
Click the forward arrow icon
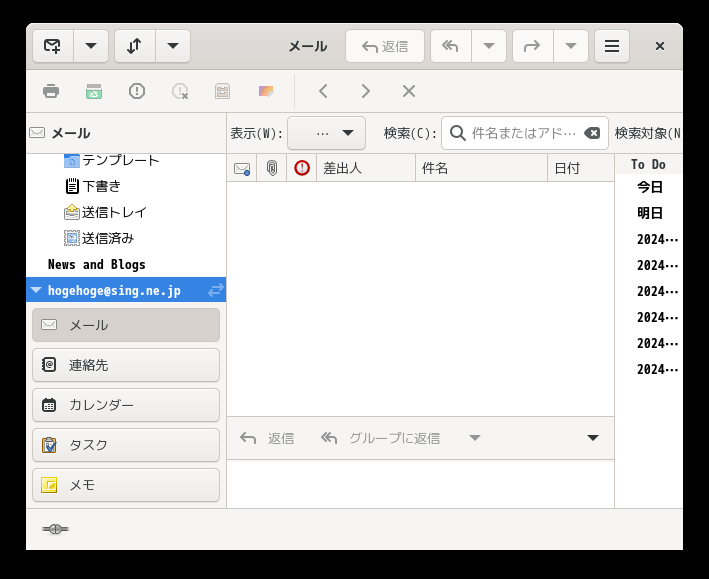(533, 46)
